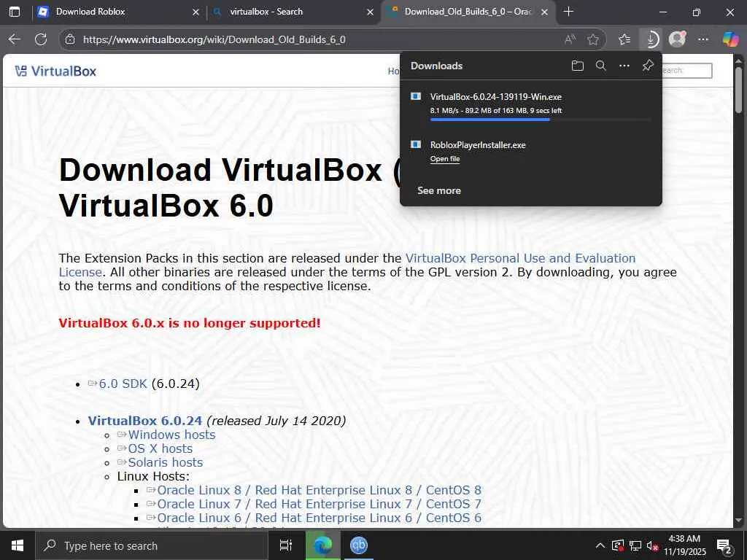Go back to the previous page
This screenshot has width=747, height=560.
15,39
